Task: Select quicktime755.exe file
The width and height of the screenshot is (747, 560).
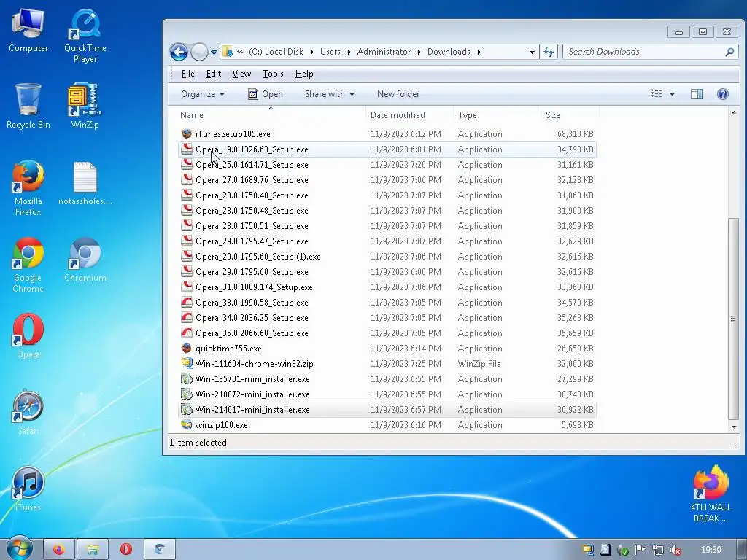Action: click(x=387, y=349)
